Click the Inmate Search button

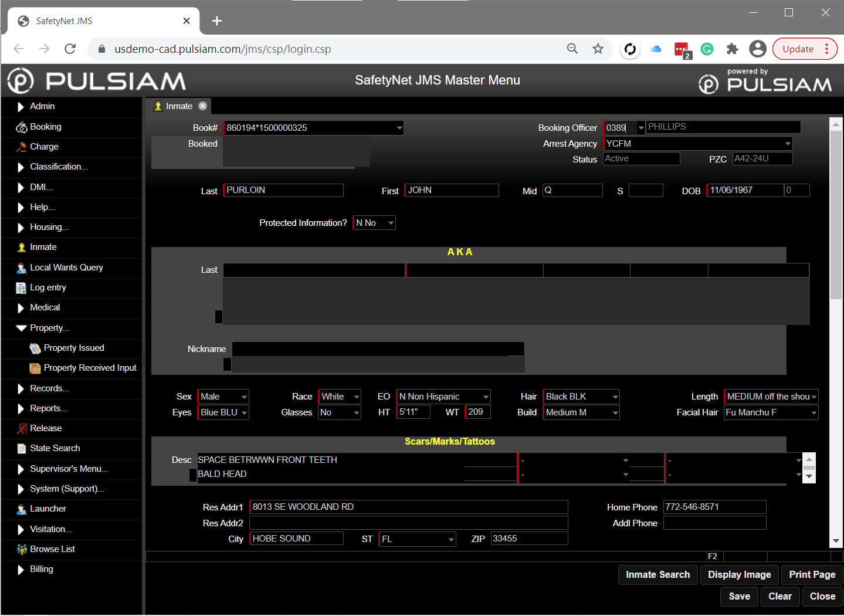658,575
